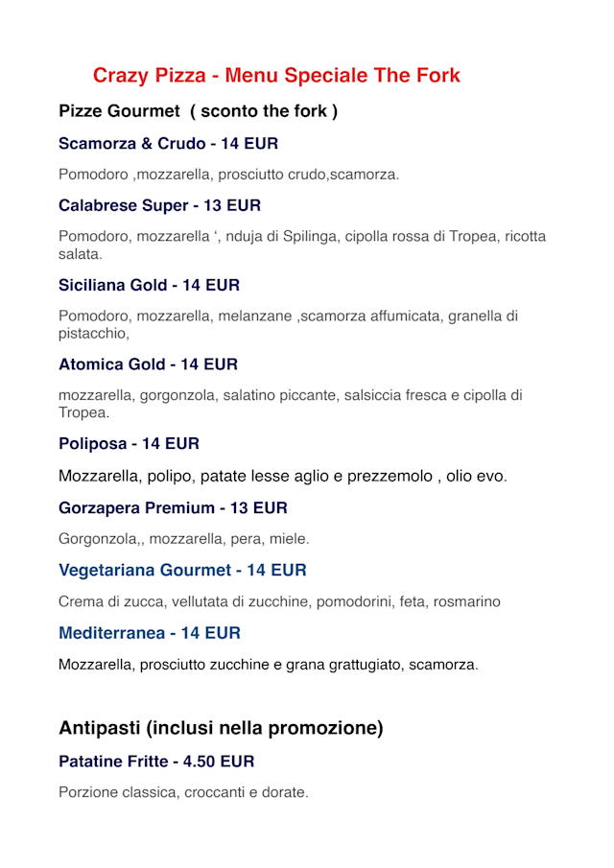This screenshot has height=868, width=614.
Task: Select the Vegetariana Gourmet heading
Action: [x=182, y=570]
